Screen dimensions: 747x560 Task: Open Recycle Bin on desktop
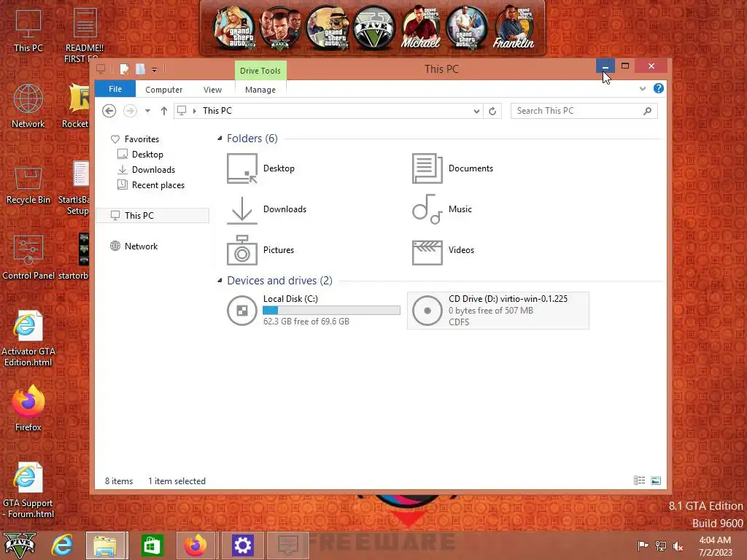(x=28, y=184)
